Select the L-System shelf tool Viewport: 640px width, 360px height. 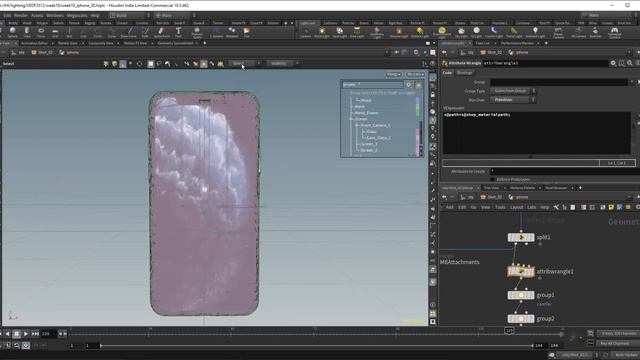[216, 32]
